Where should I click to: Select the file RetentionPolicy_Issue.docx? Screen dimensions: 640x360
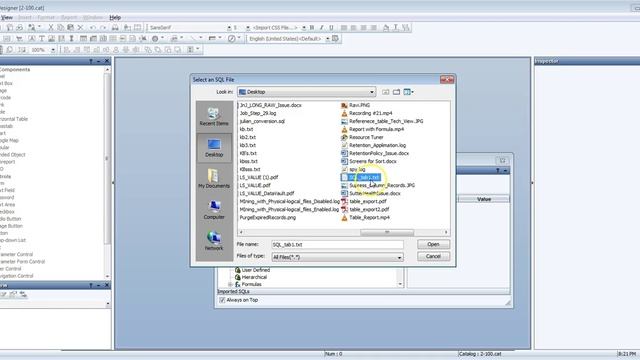click(379, 153)
